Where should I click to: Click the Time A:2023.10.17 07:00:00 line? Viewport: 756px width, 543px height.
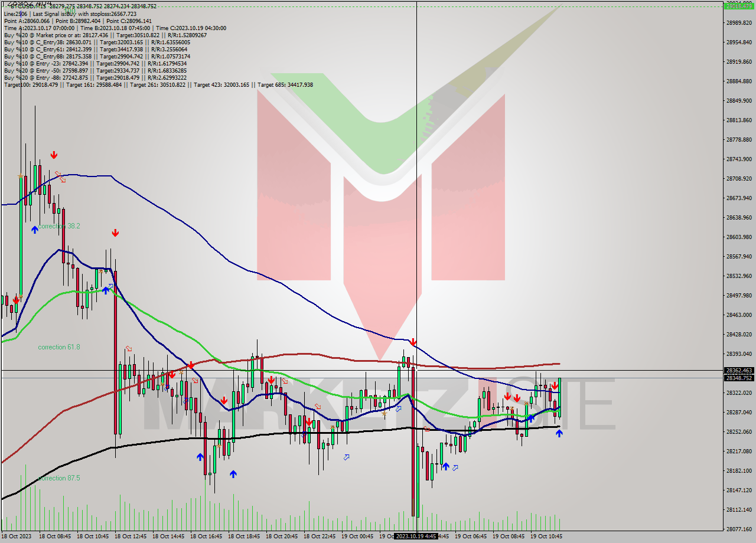(x=115, y=28)
